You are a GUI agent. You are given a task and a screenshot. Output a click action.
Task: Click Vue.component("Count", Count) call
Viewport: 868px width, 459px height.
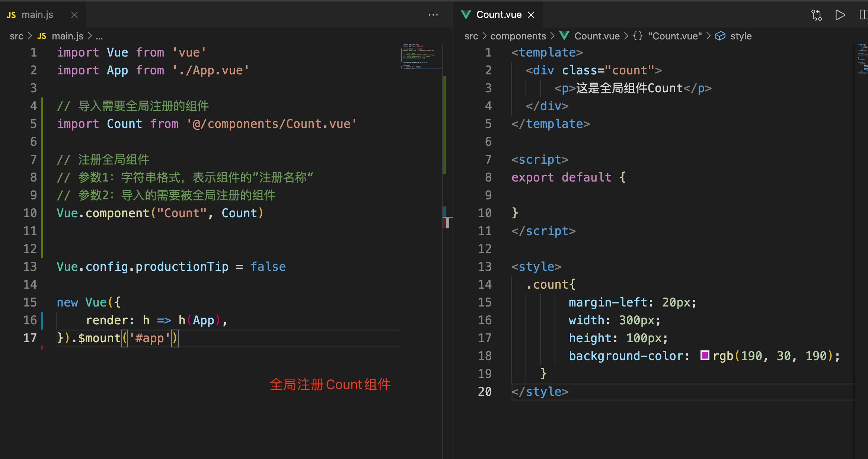click(x=160, y=213)
